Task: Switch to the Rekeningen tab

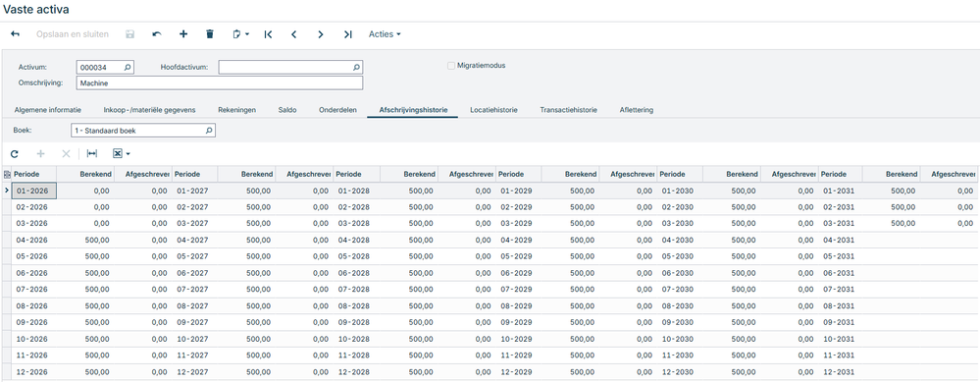Action: (236, 110)
